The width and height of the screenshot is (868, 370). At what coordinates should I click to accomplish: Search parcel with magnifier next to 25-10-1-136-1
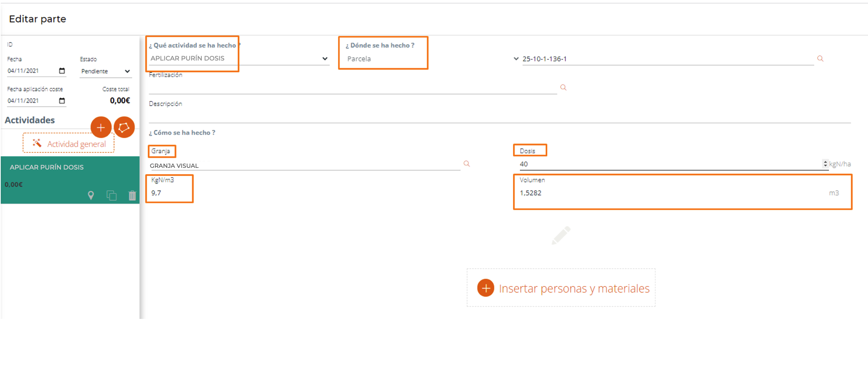pos(820,59)
